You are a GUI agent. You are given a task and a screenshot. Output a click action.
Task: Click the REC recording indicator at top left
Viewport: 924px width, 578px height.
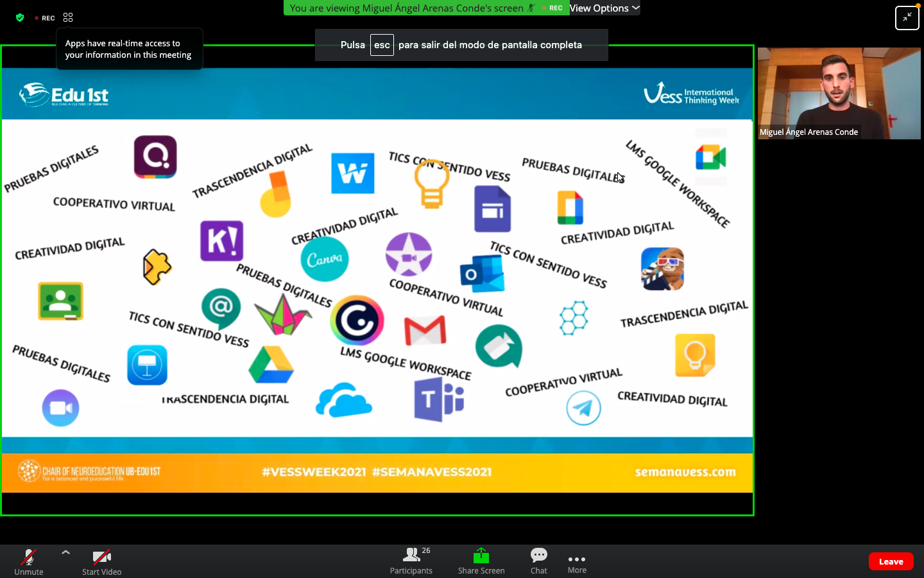pos(45,18)
